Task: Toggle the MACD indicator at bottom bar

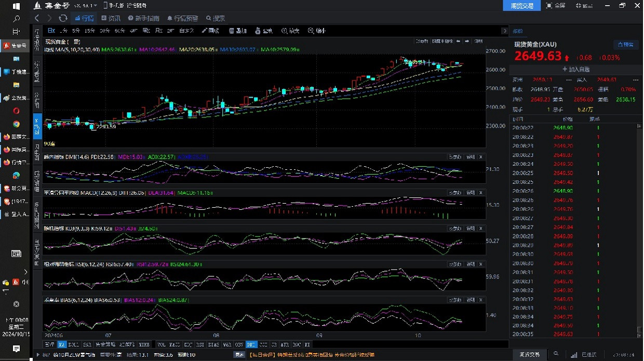Action: pos(175,344)
